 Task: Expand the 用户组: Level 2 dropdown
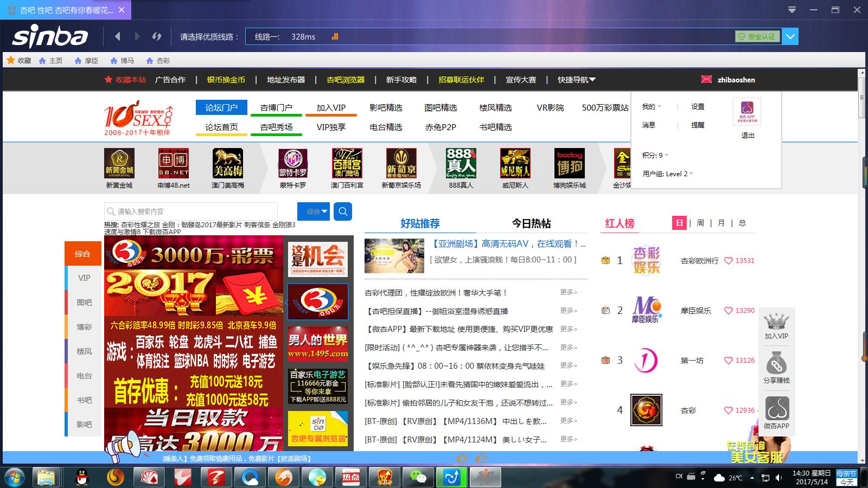(668, 174)
